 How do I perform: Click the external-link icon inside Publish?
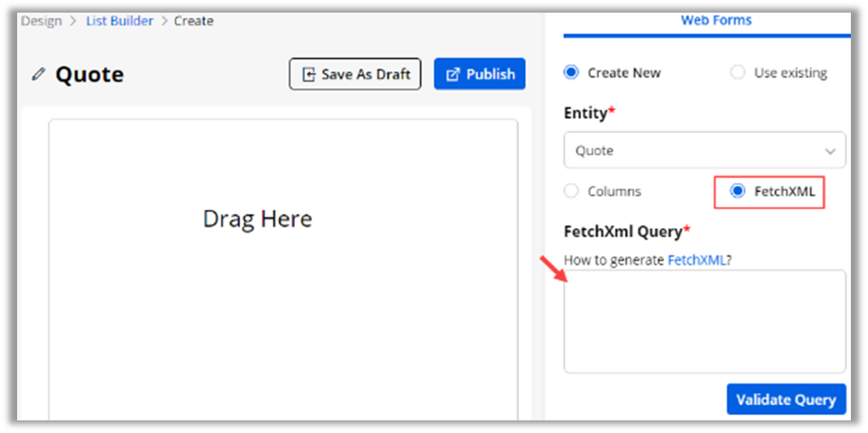453,74
